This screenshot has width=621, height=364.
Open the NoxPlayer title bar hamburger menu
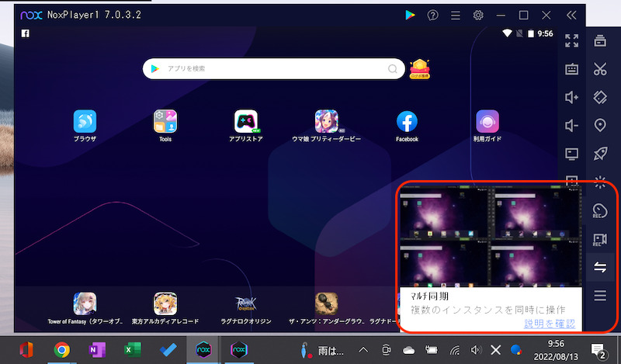(x=456, y=15)
